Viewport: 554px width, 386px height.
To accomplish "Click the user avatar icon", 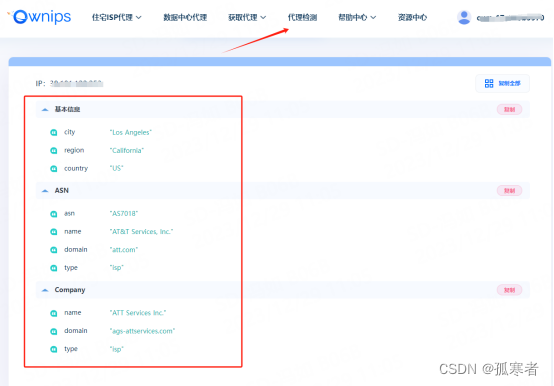I will pos(464,17).
